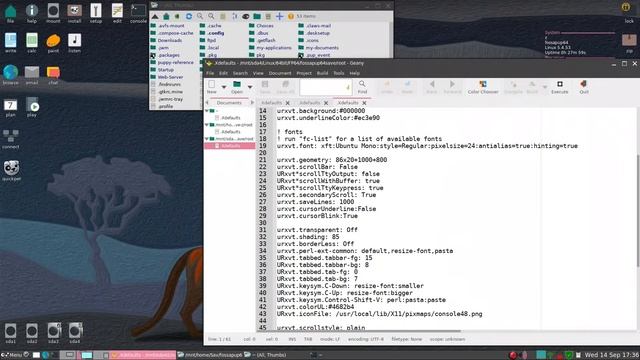This screenshot has width=640, height=360.
Task: Click the Compile toolbar icon
Action: (513, 84)
